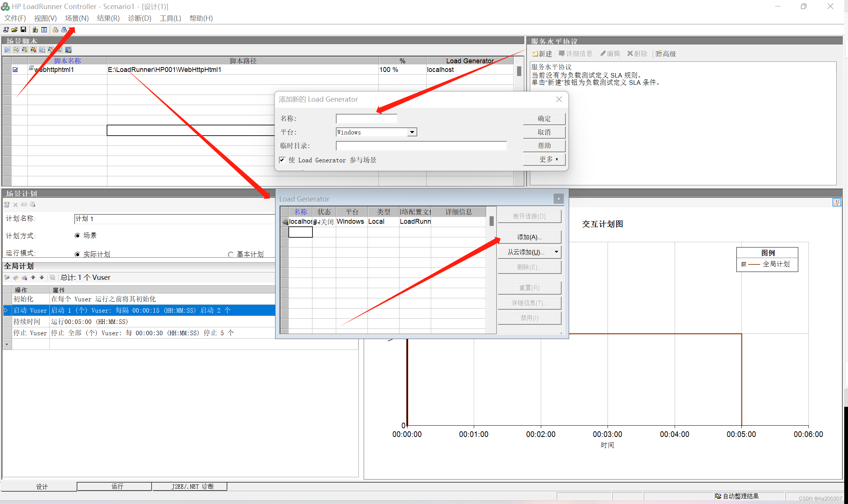Expand the 更多 options button
This screenshot has height=504, width=848.
[x=544, y=159]
